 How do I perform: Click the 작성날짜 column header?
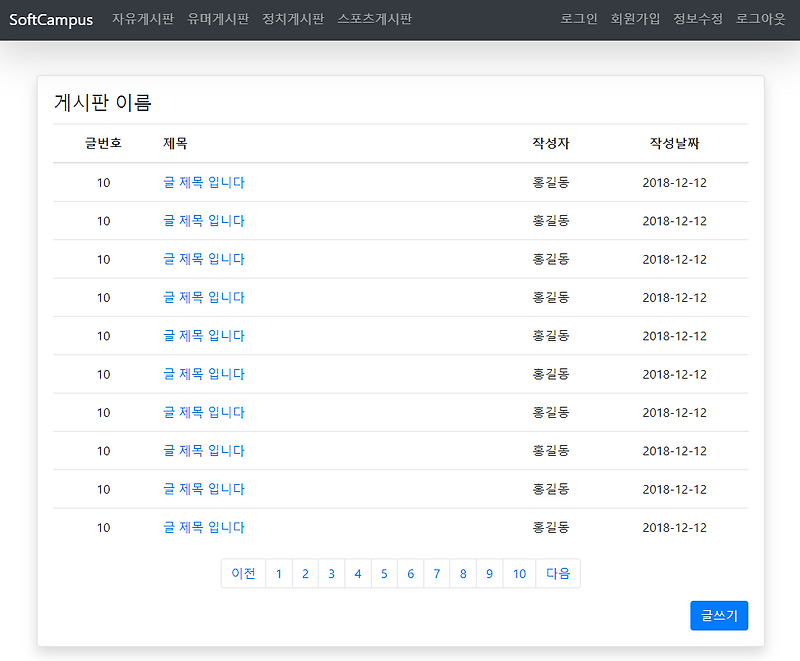coord(674,143)
